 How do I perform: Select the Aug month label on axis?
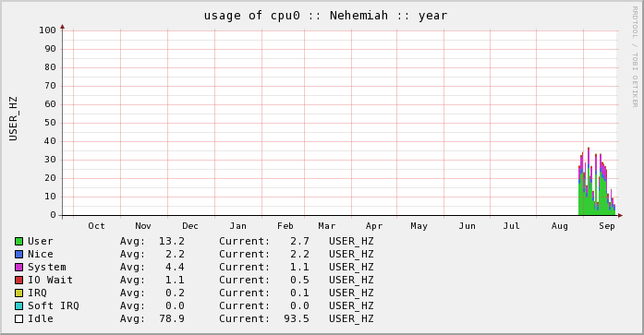pos(559,226)
